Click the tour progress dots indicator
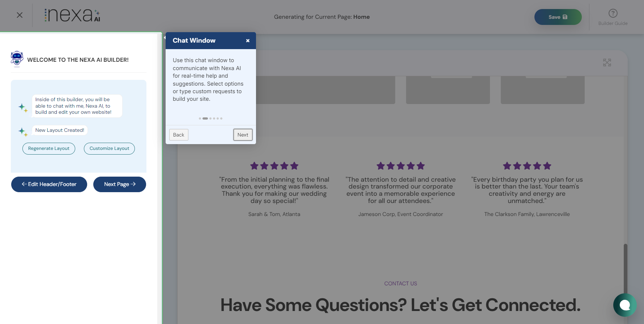 [x=210, y=118]
